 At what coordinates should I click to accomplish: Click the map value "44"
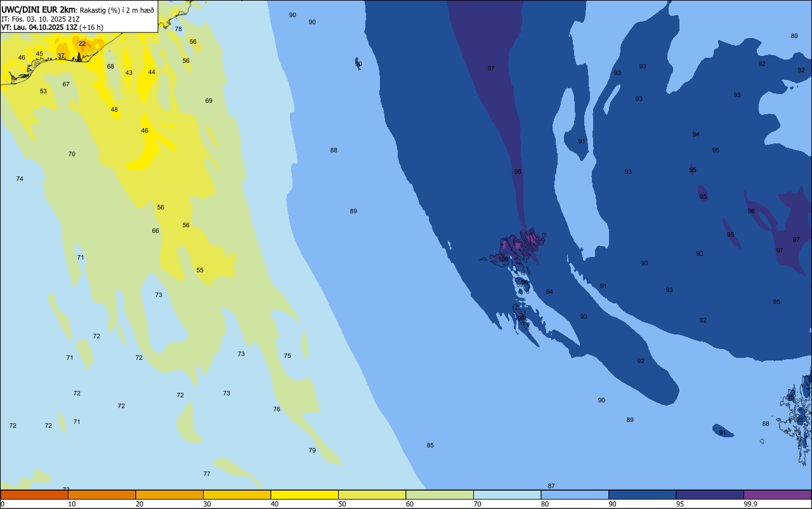[152, 72]
